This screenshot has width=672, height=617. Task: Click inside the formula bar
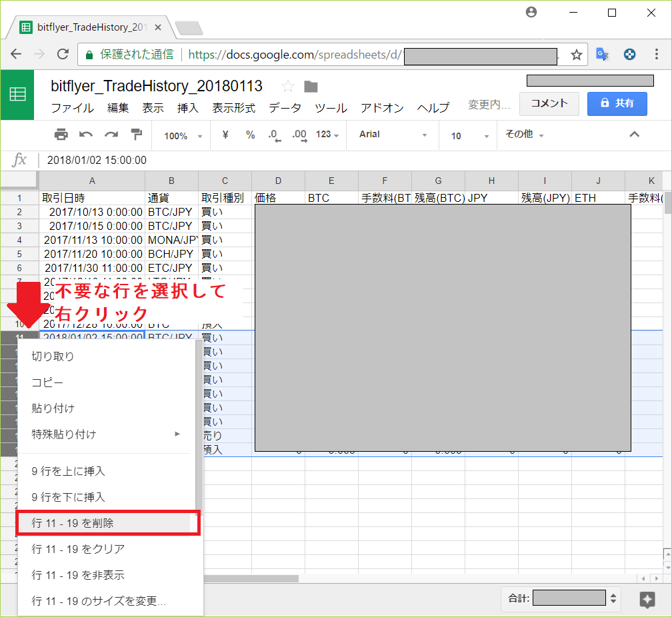click(200, 160)
